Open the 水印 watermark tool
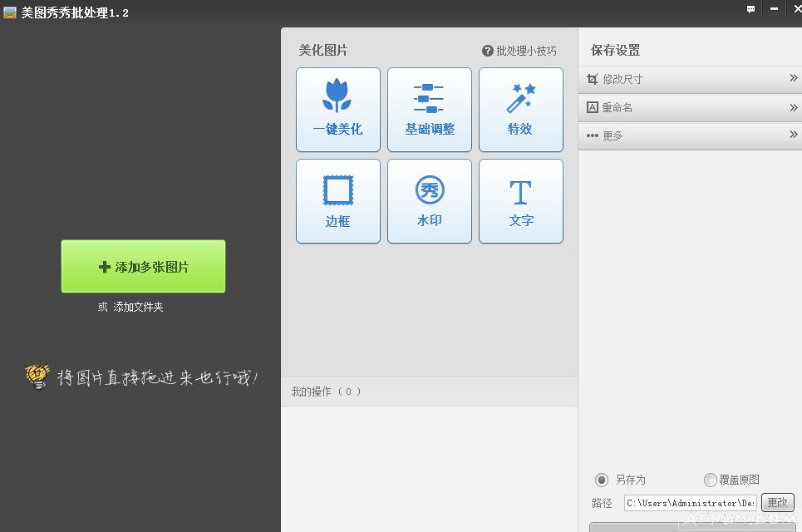 [x=429, y=201]
